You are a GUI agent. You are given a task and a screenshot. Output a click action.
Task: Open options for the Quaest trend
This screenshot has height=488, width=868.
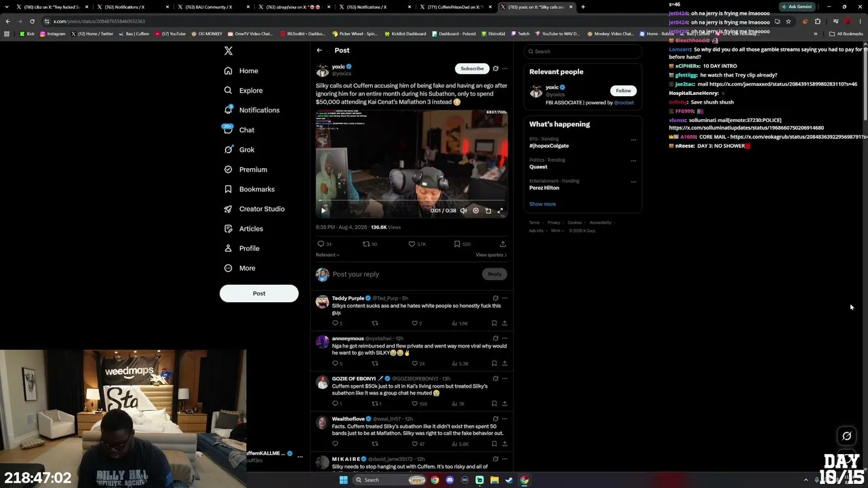[x=633, y=161]
